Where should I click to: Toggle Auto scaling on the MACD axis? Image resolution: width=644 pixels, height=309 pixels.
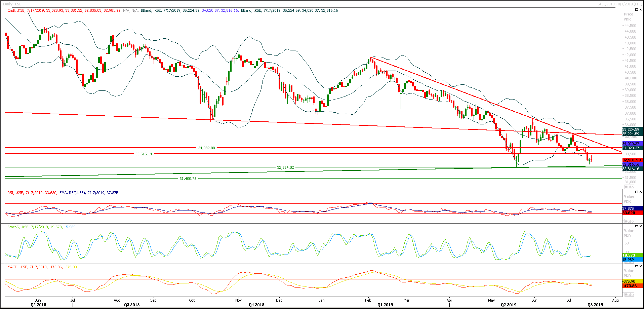coord(629,294)
